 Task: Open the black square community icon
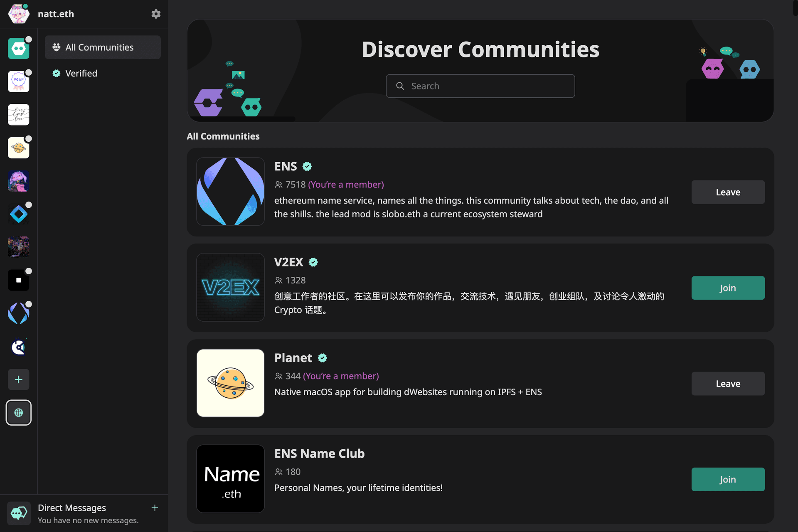click(19, 280)
